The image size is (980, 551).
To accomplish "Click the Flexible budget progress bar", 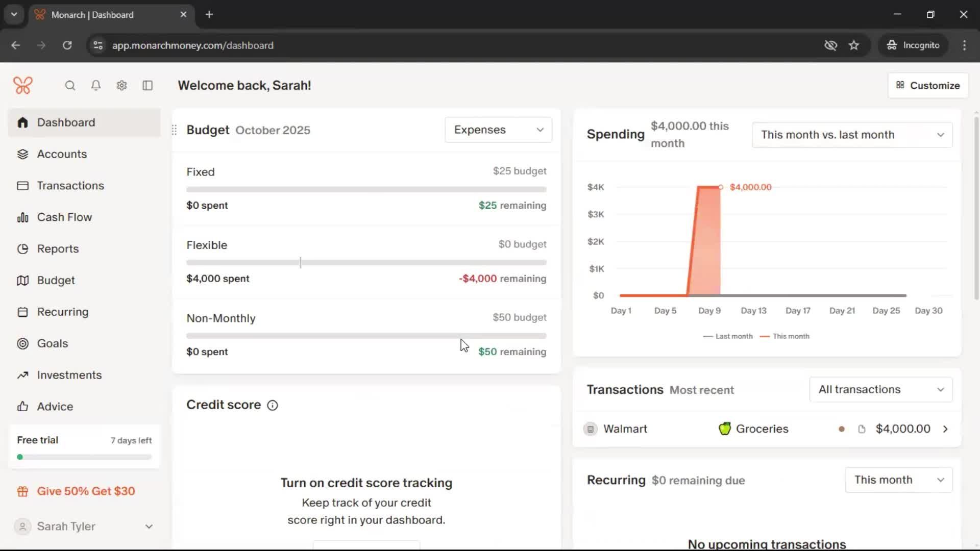I will pyautogui.click(x=366, y=262).
